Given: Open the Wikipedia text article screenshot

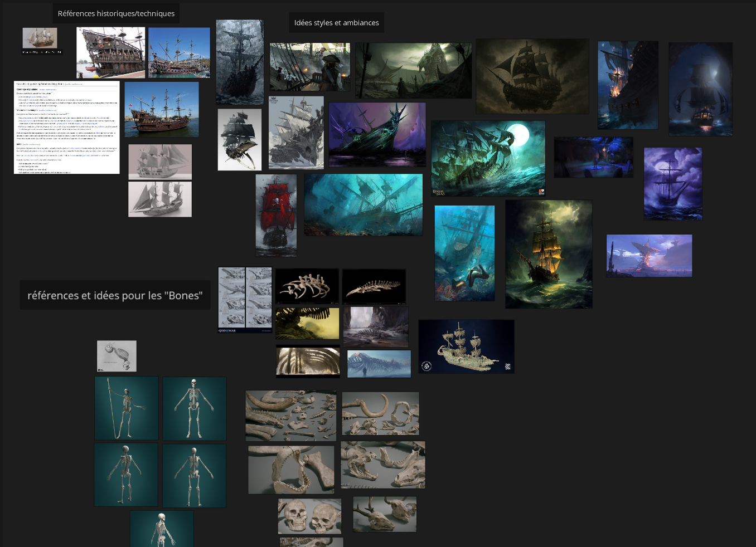Looking at the screenshot, I should [67, 128].
